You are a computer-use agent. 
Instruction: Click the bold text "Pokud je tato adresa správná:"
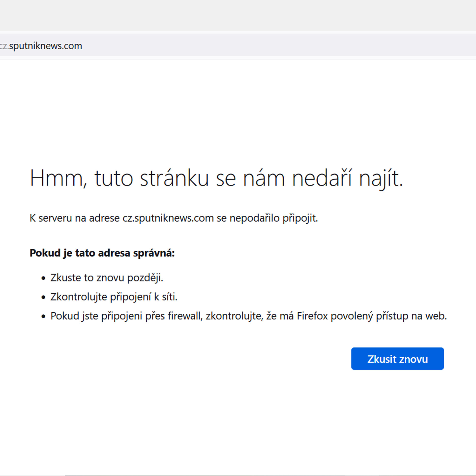pos(102,253)
